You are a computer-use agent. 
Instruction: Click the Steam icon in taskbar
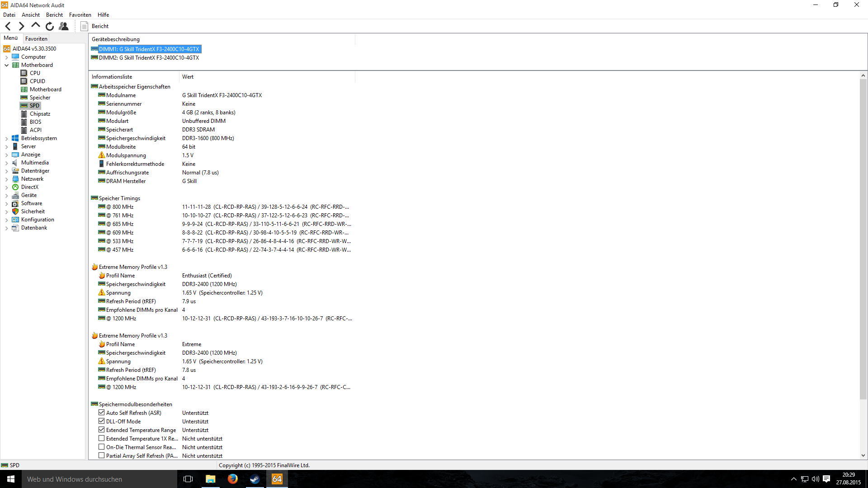click(255, 479)
